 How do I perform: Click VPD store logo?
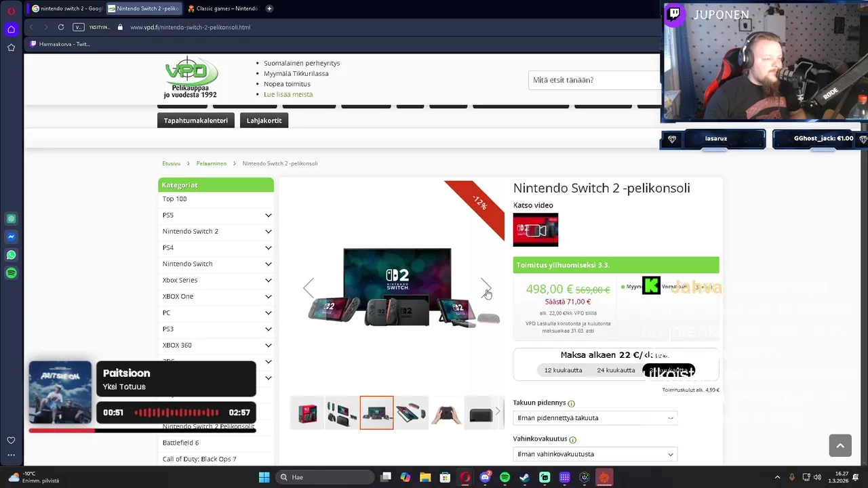(191, 77)
